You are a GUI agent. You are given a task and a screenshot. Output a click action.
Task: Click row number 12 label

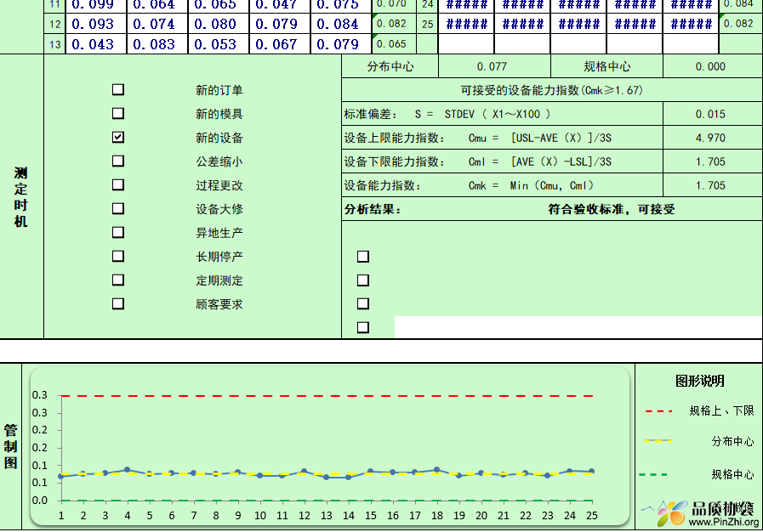(x=54, y=24)
